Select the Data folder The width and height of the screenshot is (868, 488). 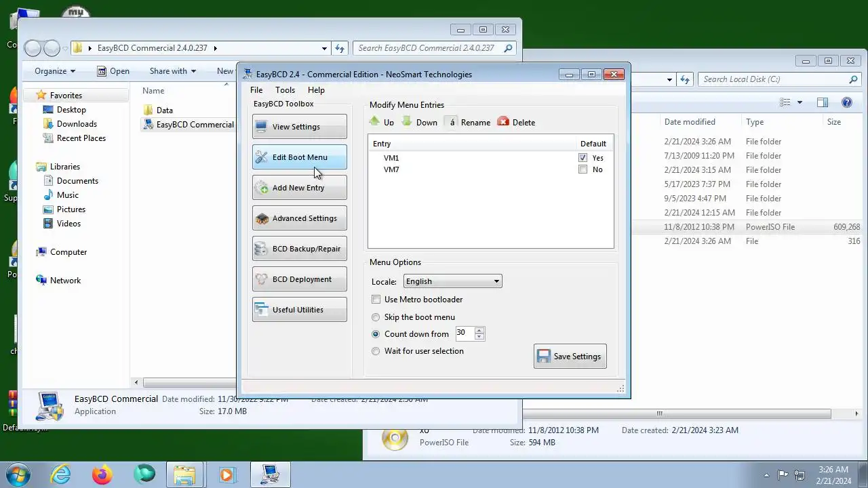click(158, 110)
